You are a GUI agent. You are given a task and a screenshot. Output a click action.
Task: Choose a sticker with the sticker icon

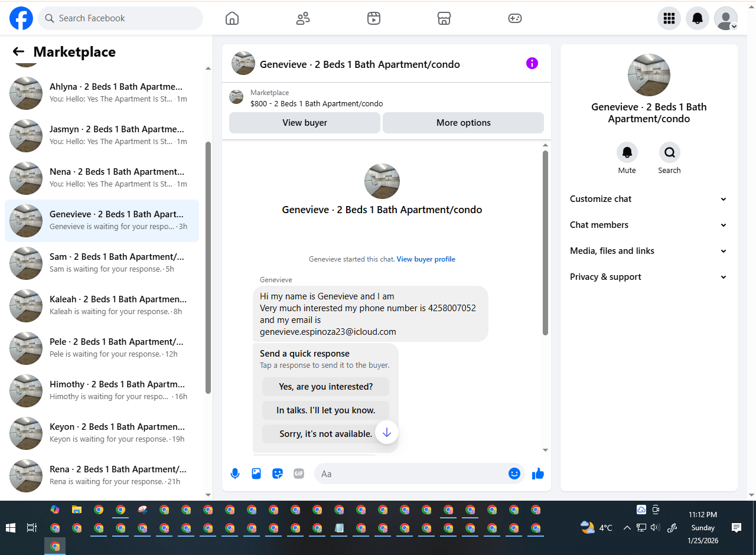pos(278,474)
